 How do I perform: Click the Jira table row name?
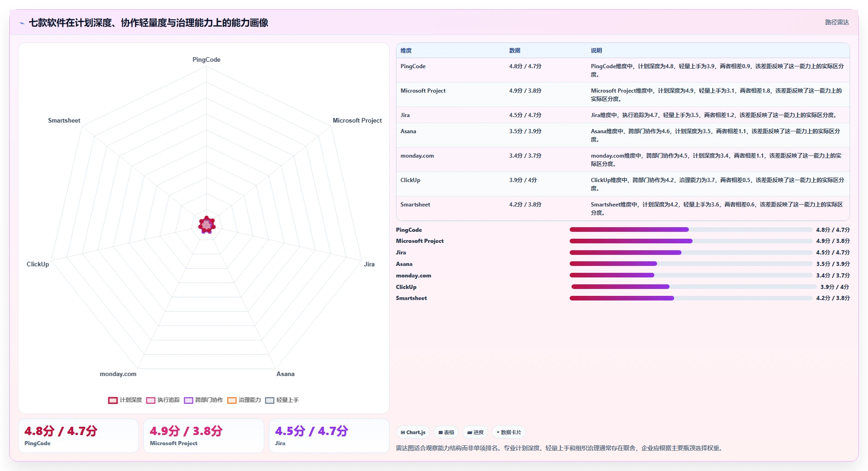point(405,115)
